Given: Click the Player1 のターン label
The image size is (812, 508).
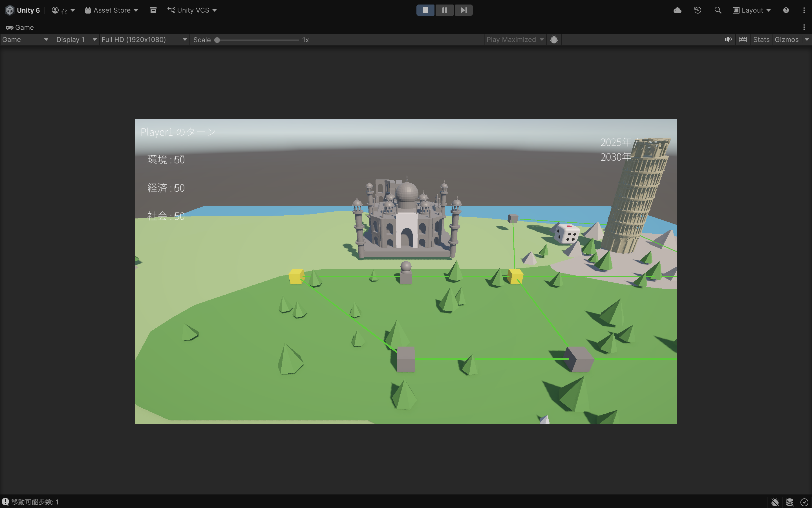Looking at the screenshot, I should [178, 132].
